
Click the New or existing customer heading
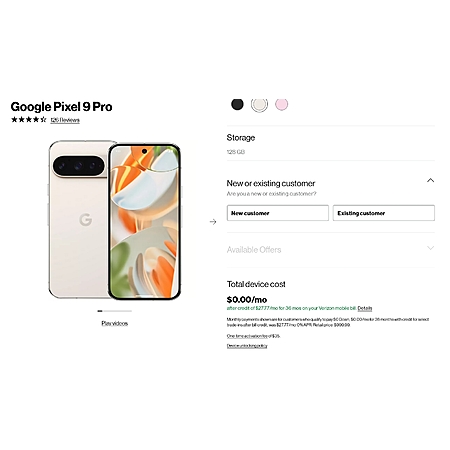tap(271, 183)
